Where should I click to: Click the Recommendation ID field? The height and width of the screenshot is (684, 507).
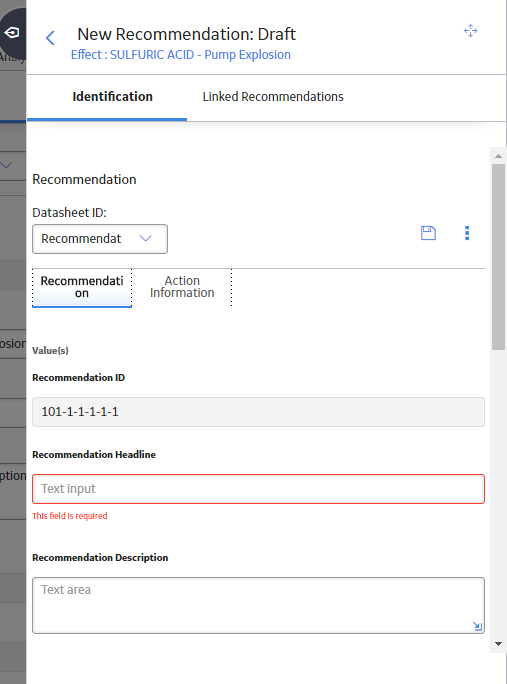(x=258, y=412)
